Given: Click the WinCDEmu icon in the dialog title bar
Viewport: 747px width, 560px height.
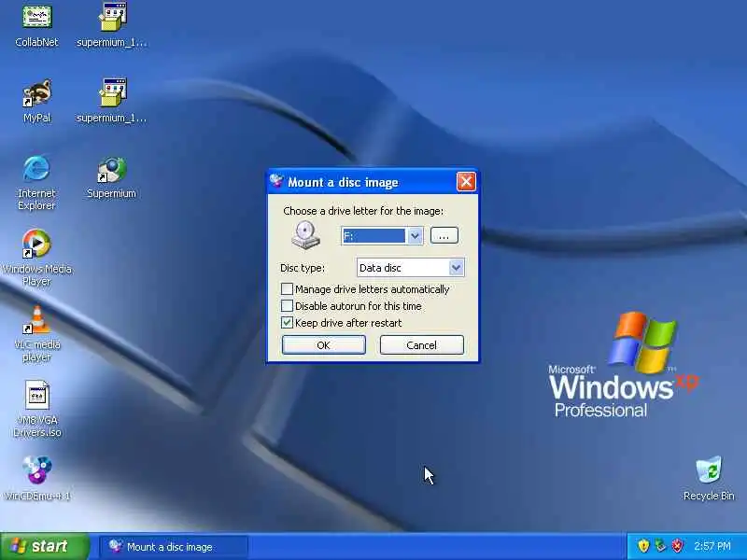Looking at the screenshot, I should [x=276, y=181].
